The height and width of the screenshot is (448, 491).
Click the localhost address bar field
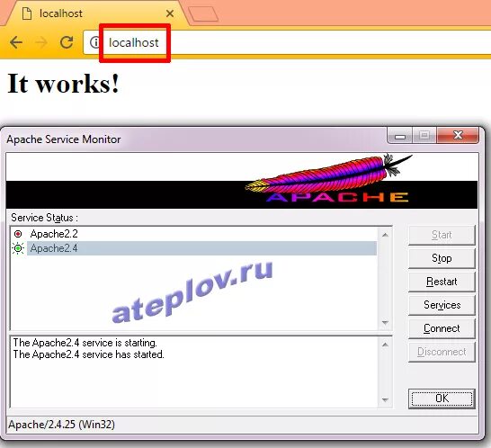click(287, 42)
